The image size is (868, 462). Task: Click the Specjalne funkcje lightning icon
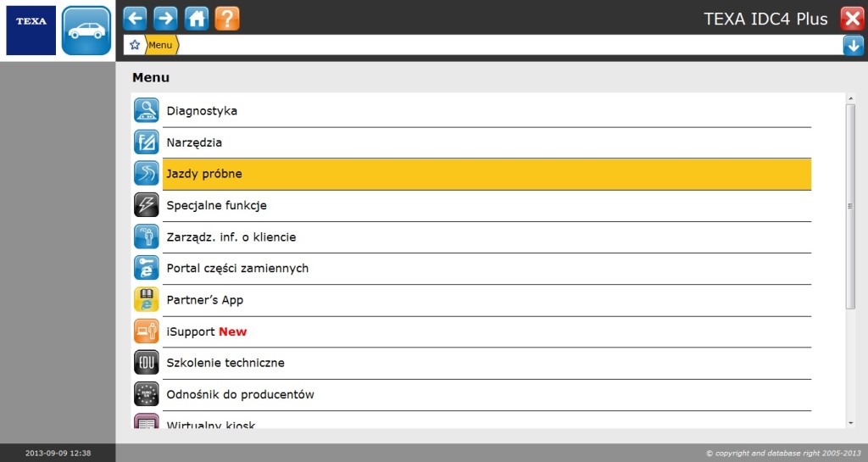pos(146,204)
